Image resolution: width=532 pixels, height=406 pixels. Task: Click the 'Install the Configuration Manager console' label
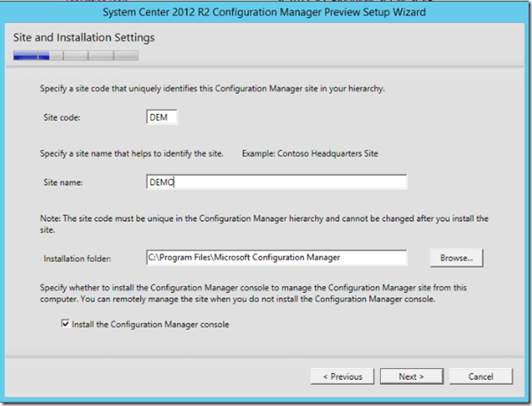click(x=151, y=324)
